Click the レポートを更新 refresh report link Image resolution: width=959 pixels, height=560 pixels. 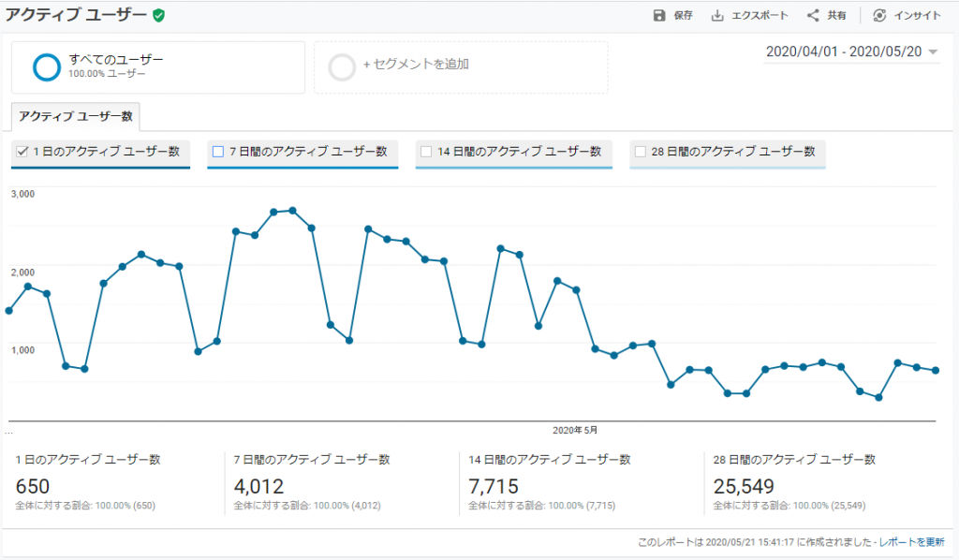pos(911,541)
